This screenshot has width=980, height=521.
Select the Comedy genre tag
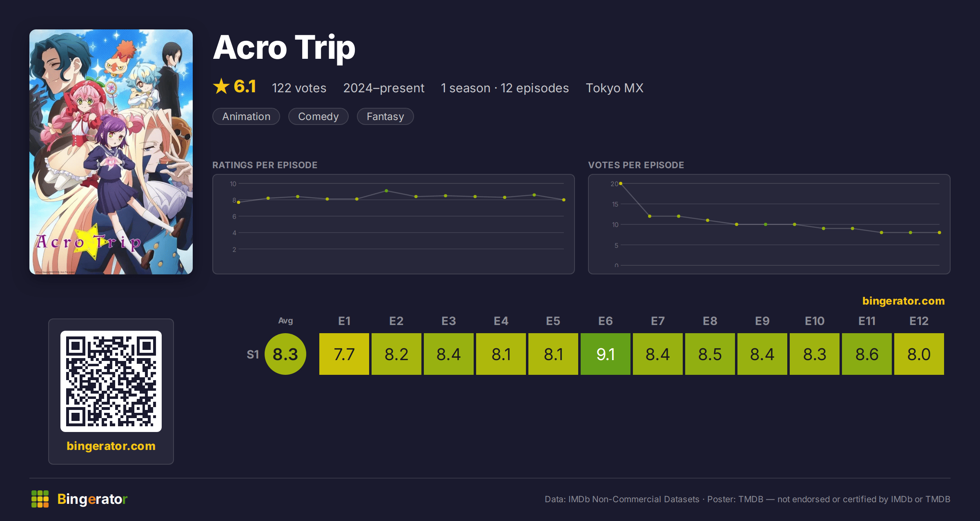318,116
